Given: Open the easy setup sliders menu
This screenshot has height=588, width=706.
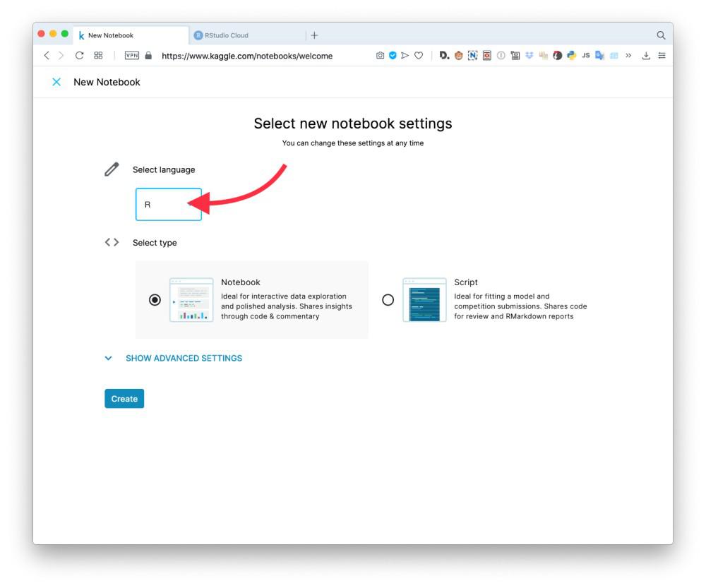Looking at the screenshot, I should [662, 55].
